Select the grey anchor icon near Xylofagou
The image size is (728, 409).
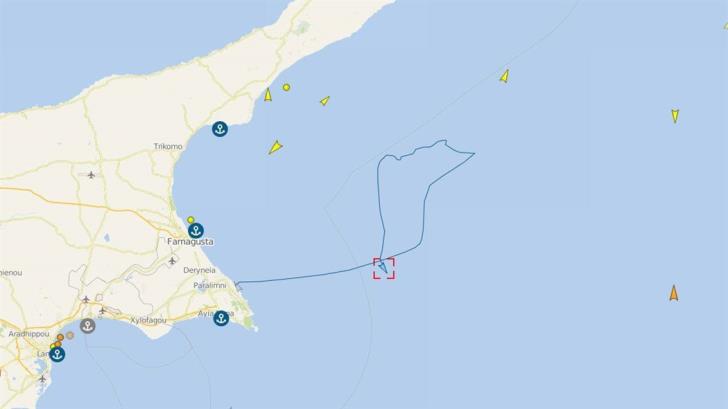(88, 326)
